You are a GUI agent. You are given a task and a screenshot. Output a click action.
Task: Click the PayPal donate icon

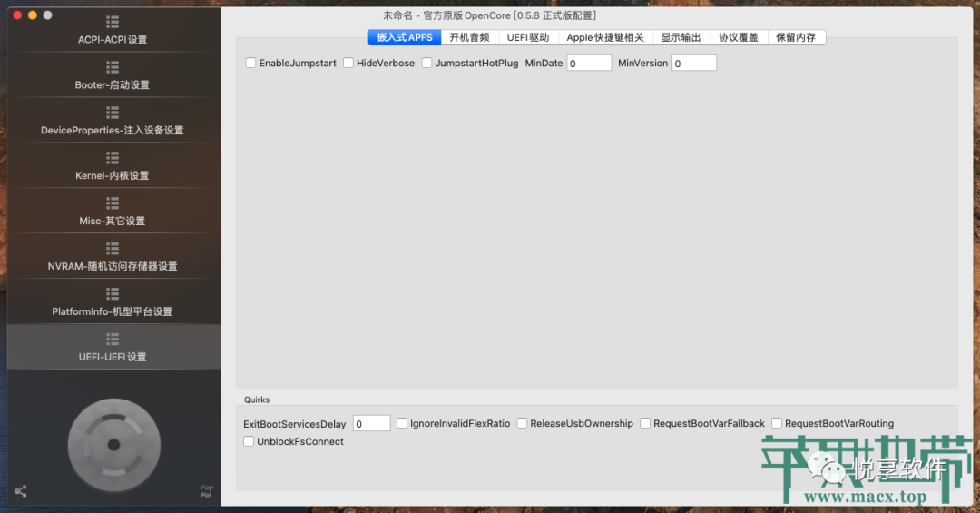[206, 491]
